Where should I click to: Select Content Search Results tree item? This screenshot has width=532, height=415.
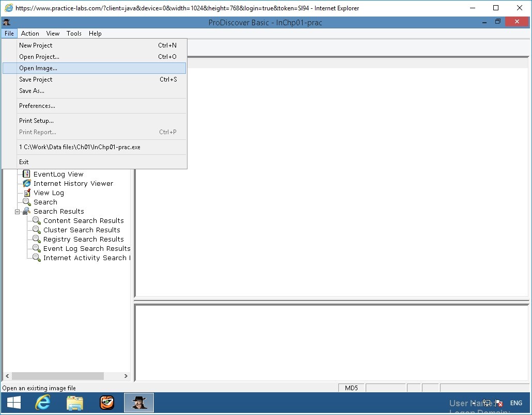[84, 221]
